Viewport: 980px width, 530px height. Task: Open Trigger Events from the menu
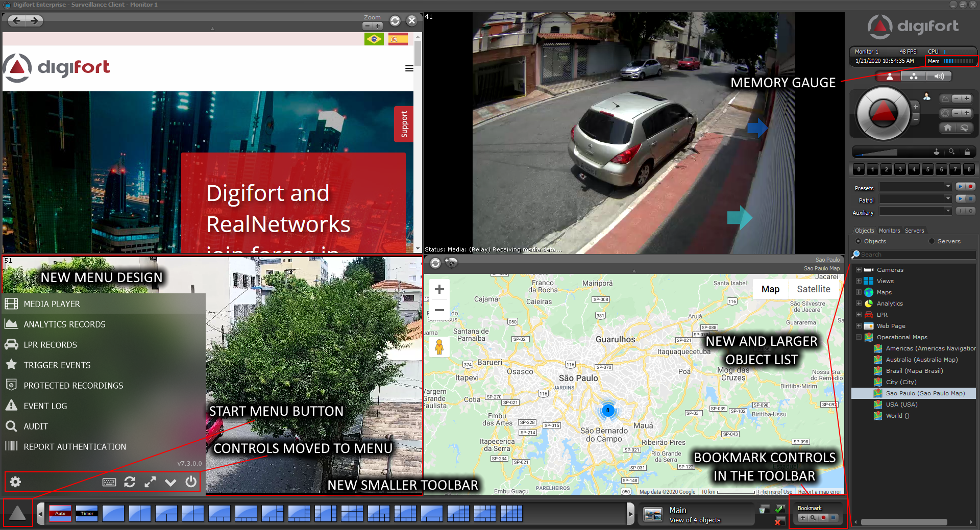pos(104,365)
